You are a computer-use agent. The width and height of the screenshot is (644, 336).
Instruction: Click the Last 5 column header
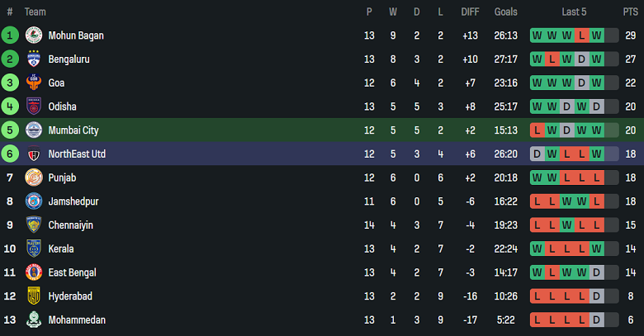[574, 12]
